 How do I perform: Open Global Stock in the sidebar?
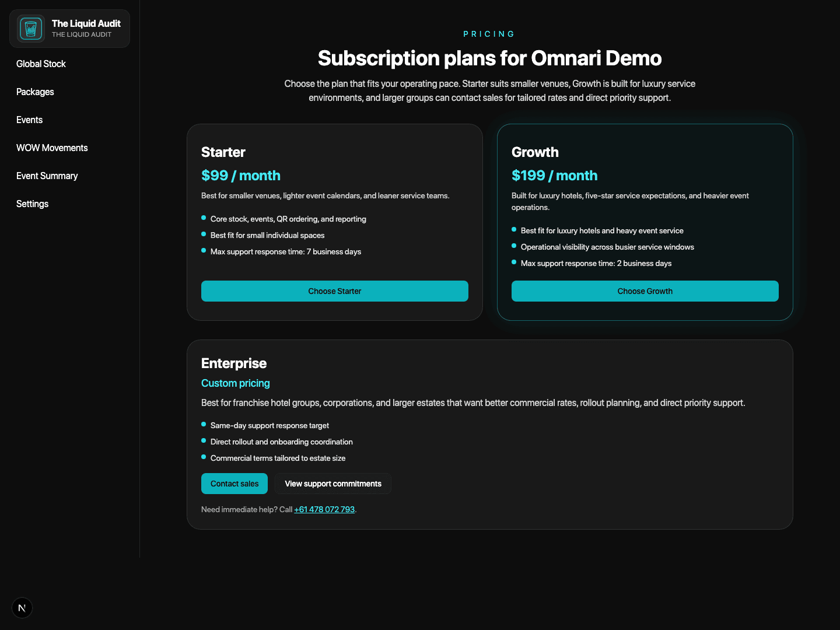click(x=41, y=64)
